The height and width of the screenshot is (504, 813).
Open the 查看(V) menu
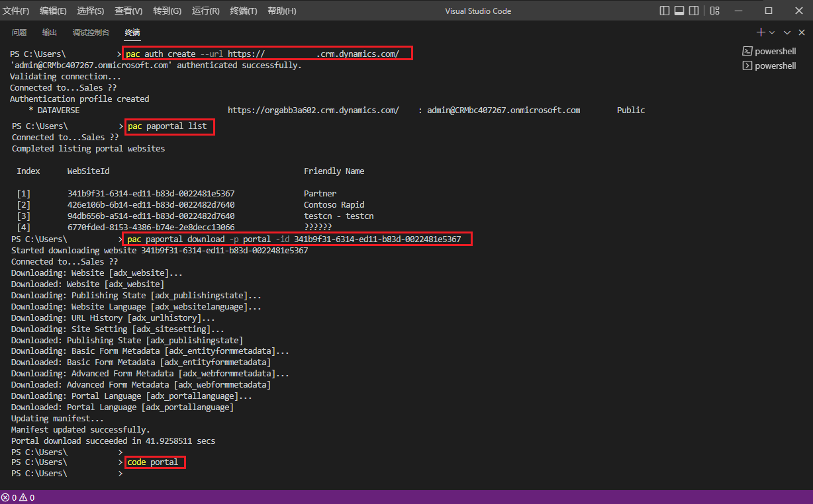128,11
